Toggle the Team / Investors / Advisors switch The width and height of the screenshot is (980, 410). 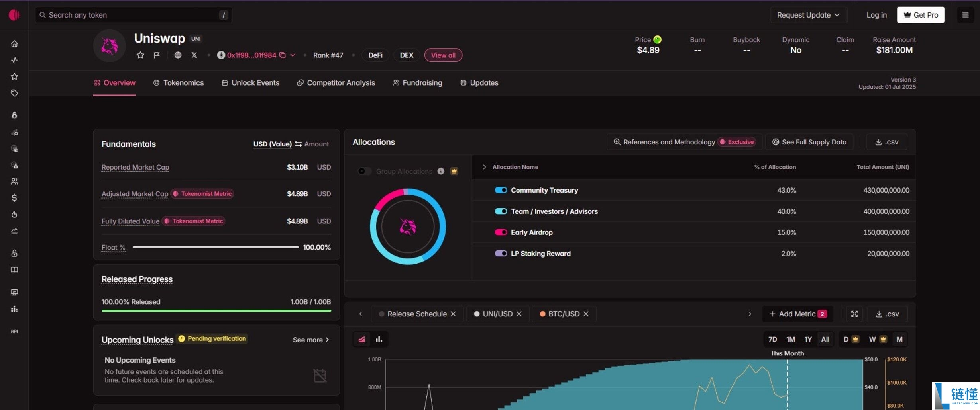click(x=501, y=211)
